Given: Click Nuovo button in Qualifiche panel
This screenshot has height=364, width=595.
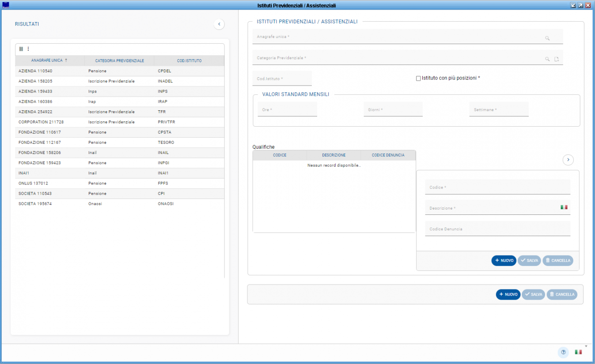Looking at the screenshot, I should tap(504, 261).
